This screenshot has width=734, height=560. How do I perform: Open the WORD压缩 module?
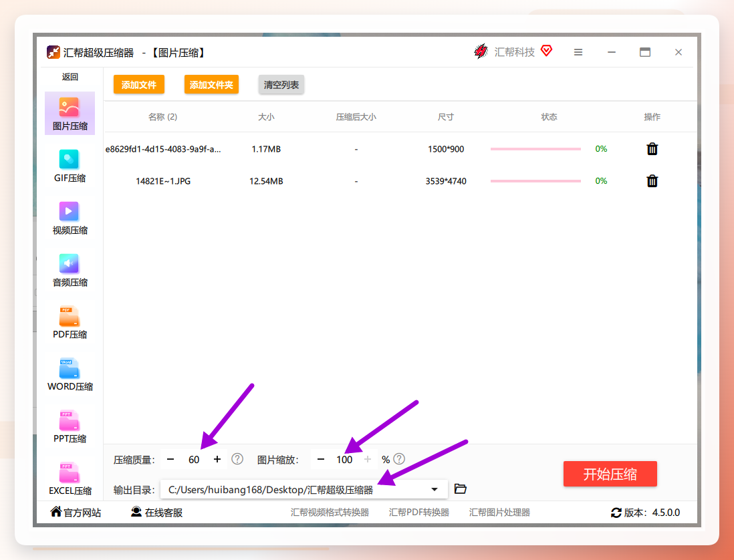[x=70, y=374]
